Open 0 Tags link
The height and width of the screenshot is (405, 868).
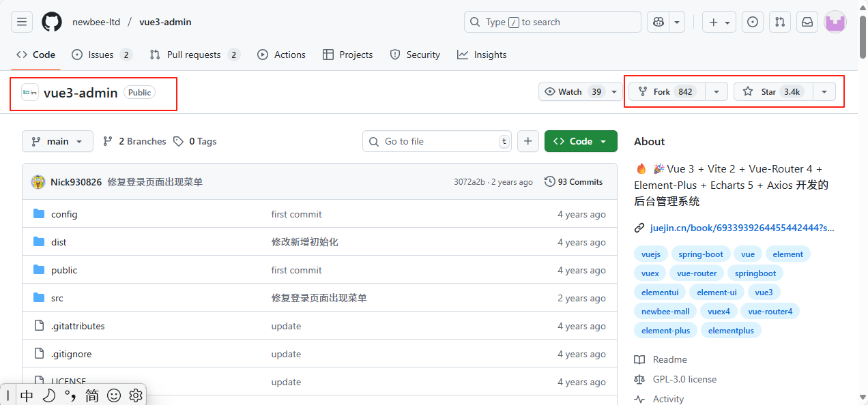(x=194, y=141)
